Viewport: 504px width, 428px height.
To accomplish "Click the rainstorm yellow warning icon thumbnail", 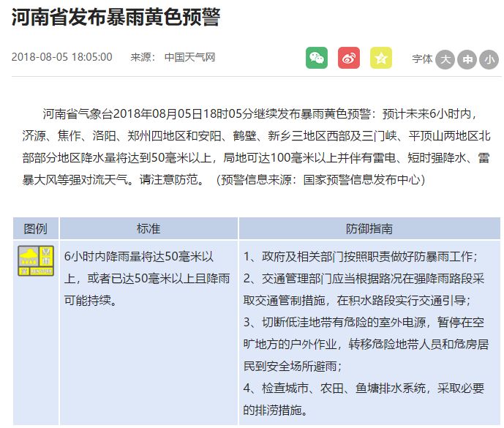I will [x=36, y=260].
